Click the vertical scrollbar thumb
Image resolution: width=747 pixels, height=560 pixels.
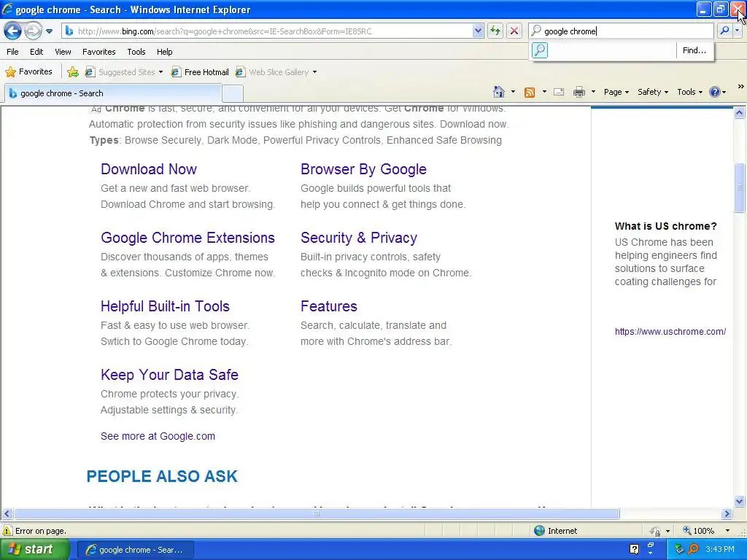point(740,187)
